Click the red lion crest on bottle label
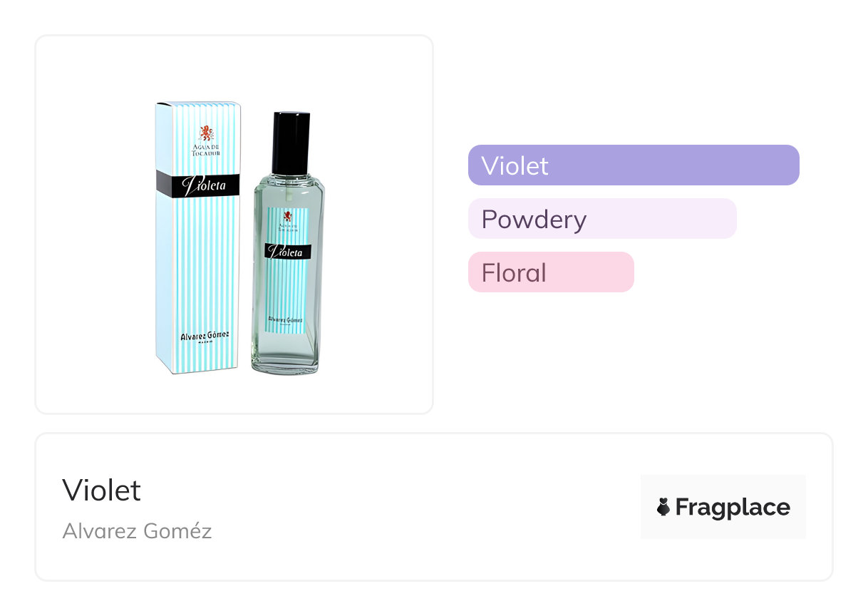The height and width of the screenshot is (616, 868). click(287, 216)
